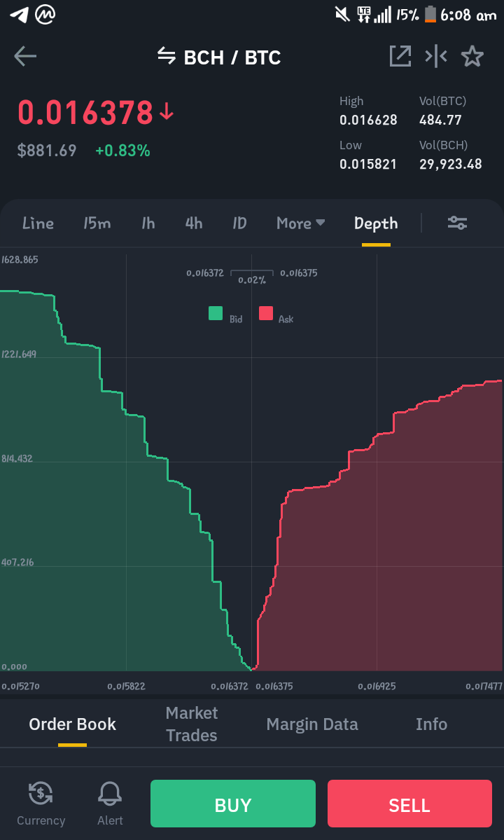Tap the green BUY button

tap(232, 804)
